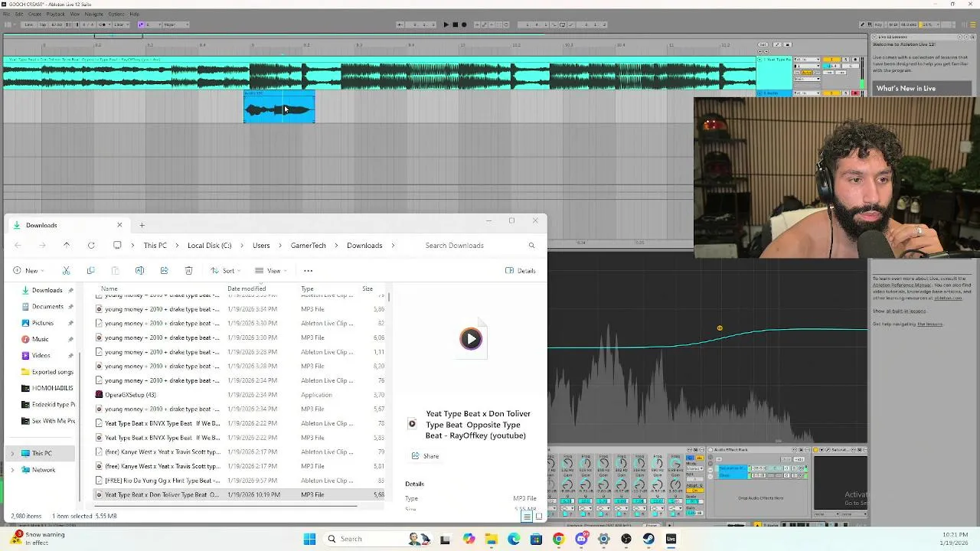This screenshot has width=980, height=551.
Task: Select Yeat Type Beat x Don Toliver MP3 row
Action: point(240,494)
